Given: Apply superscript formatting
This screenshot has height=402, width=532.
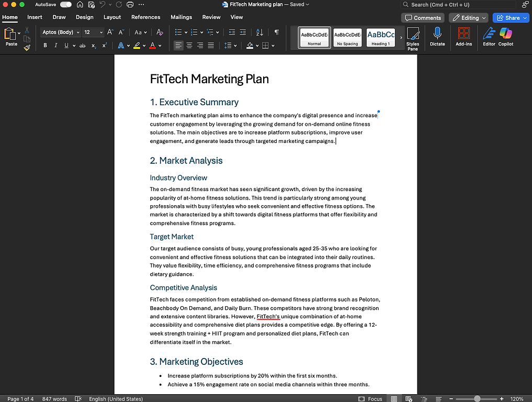Looking at the screenshot, I should 105,45.
